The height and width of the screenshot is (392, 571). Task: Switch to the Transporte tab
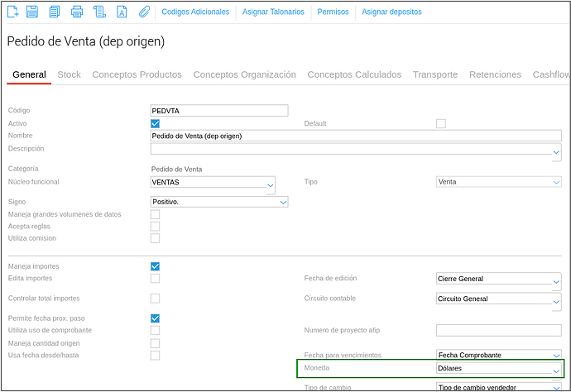click(435, 74)
